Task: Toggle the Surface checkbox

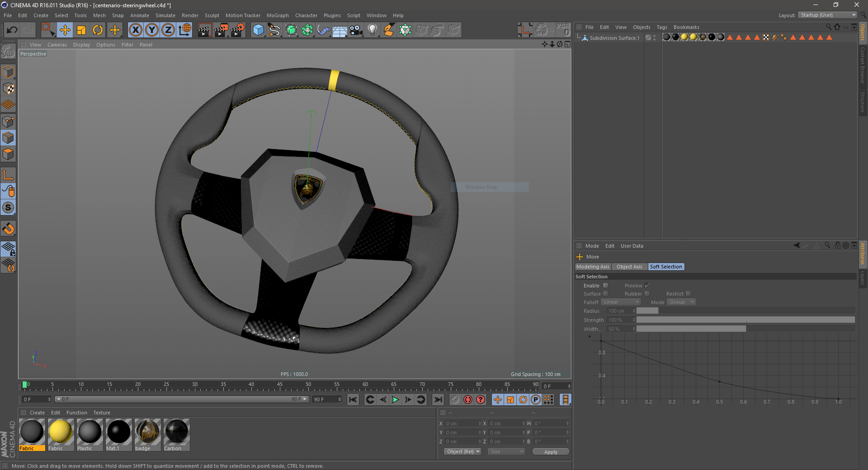Action: [x=606, y=294]
